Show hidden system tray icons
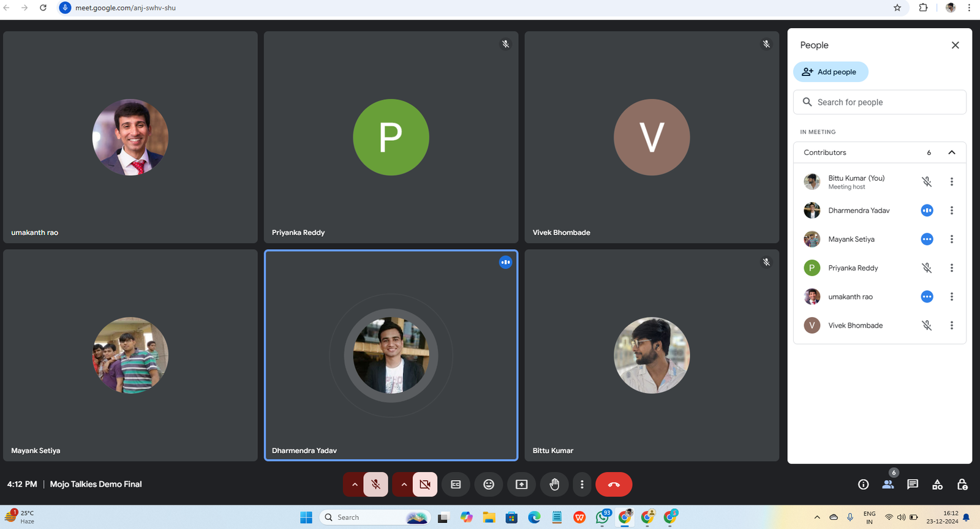 (x=816, y=517)
